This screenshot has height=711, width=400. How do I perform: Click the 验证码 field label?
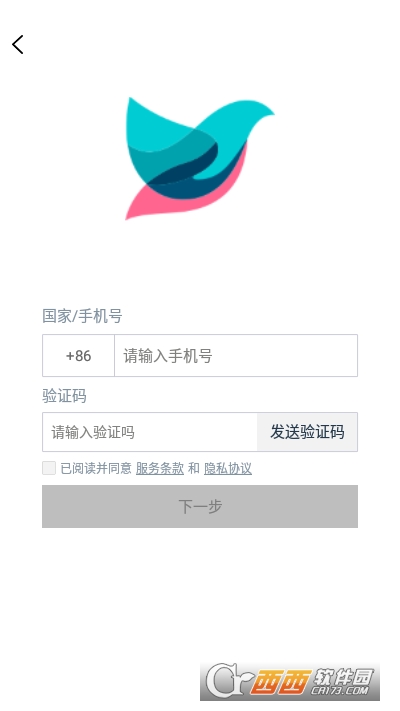pos(64,396)
